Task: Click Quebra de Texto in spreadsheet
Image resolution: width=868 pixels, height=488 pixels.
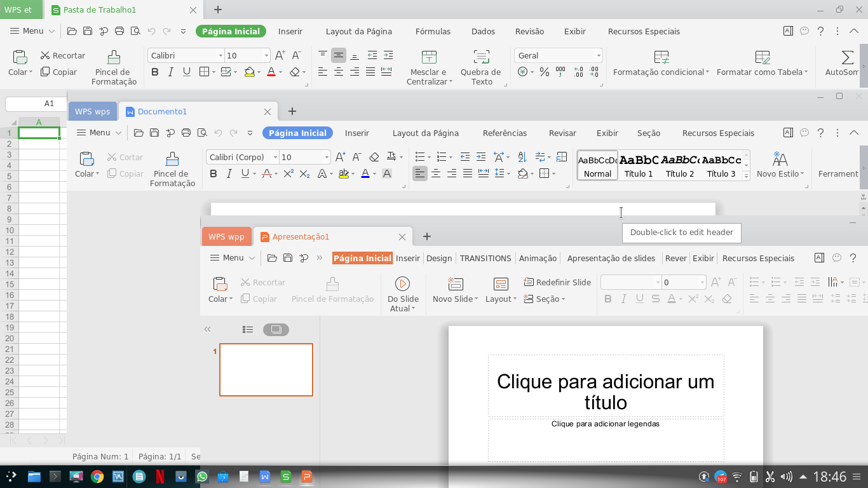Action: click(x=482, y=68)
